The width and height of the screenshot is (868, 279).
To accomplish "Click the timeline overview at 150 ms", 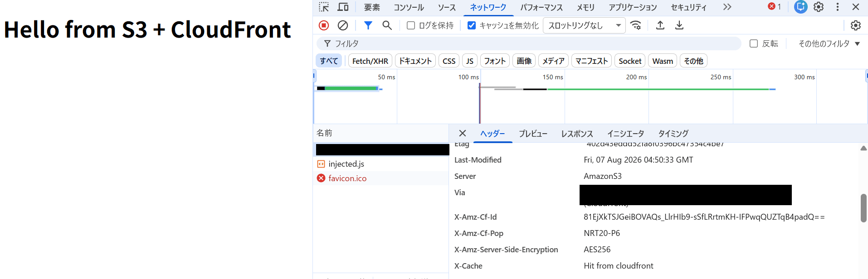I will click(553, 77).
